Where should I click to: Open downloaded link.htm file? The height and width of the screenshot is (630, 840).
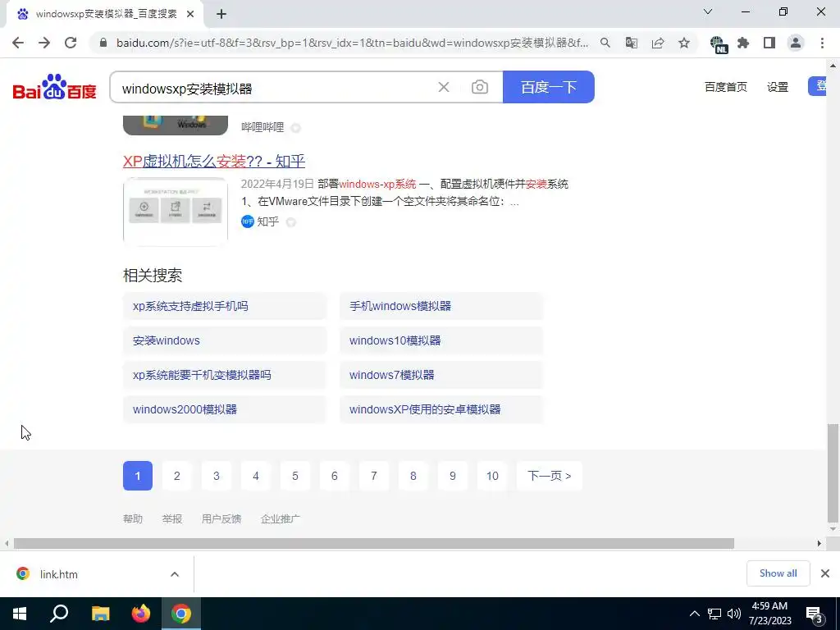coord(59,574)
